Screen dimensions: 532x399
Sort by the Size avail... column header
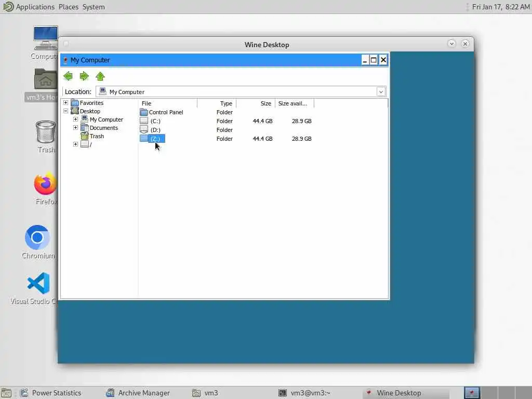click(x=295, y=103)
